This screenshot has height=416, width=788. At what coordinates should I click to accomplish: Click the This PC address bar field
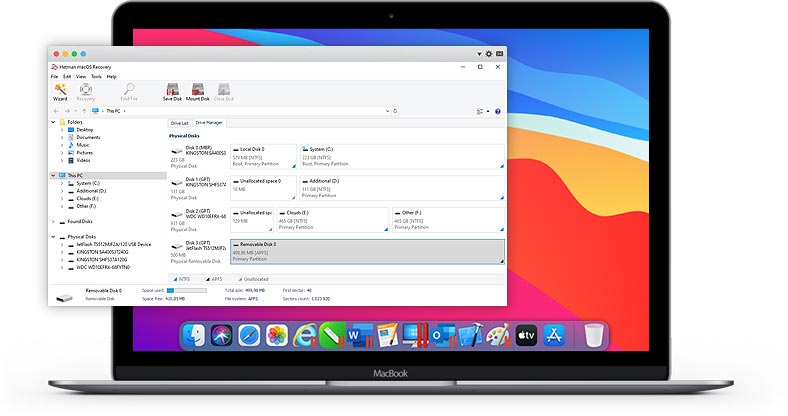[239, 111]
